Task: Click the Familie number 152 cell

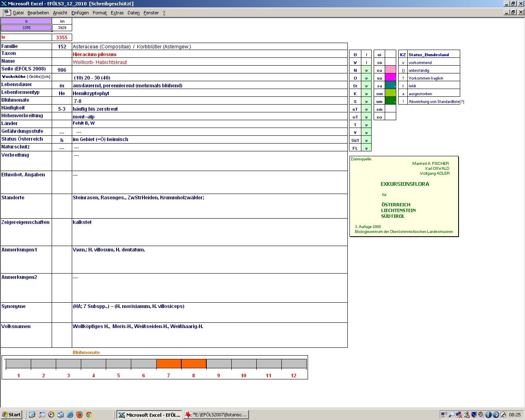Action: [62, 47]
